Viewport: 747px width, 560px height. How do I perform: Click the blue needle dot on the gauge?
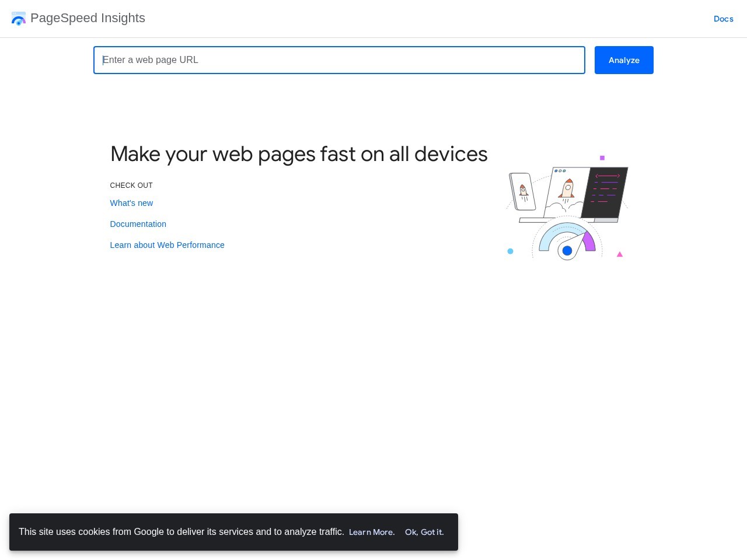click(567, 251)
